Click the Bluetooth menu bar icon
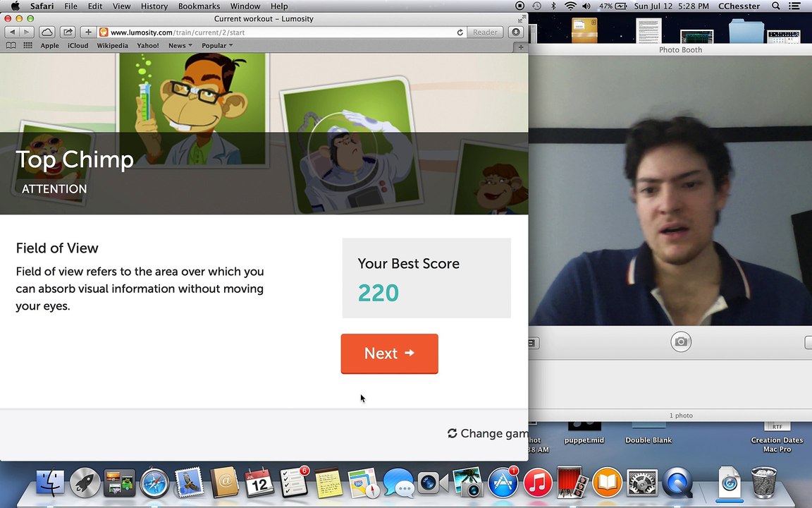 tap(553, 6)
